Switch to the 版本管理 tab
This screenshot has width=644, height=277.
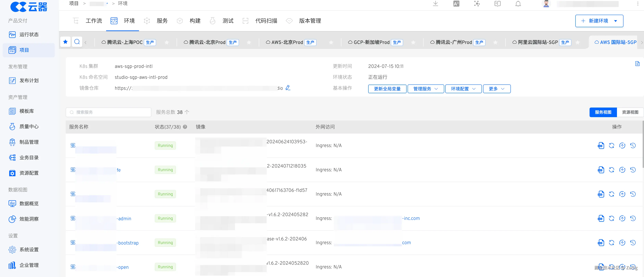coord(304,21)
